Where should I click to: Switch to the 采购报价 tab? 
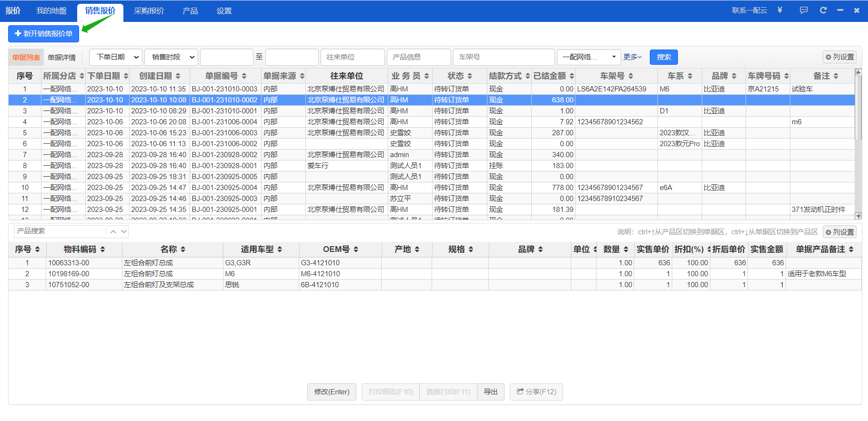coord(149,11)
